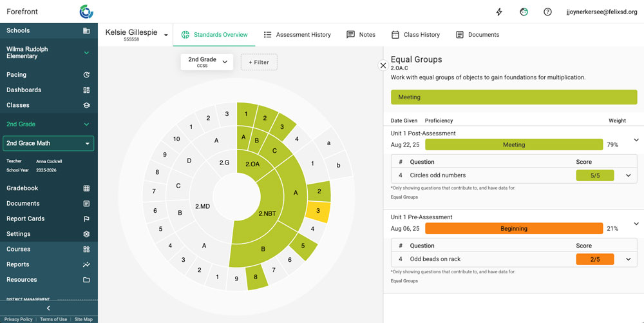Click the Report Cards flag icon
The image size is (644, 323).
[x=86, y=219]
